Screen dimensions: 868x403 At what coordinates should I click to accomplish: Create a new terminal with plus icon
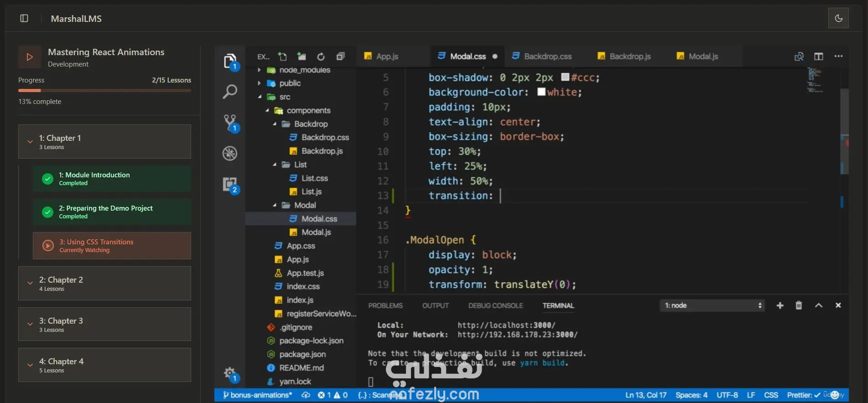(780, 305)
